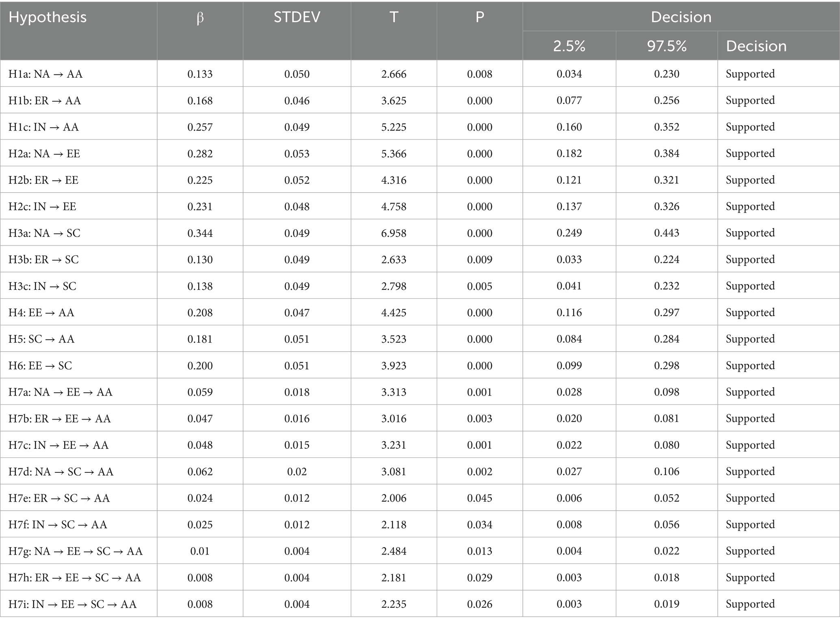Select the H2b: ER → EE row label
840x624 pixels.
pyautogui.click(x=43, y=180)
